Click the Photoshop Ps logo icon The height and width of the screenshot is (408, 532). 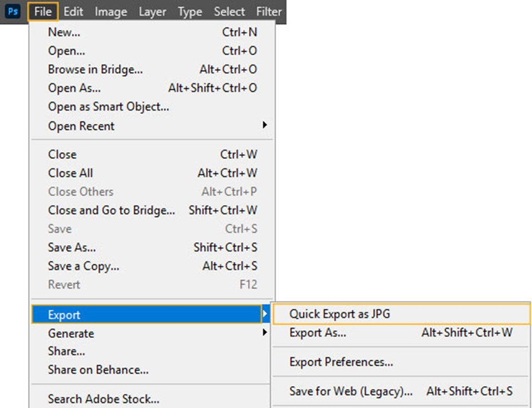click(x=13, y=12)
